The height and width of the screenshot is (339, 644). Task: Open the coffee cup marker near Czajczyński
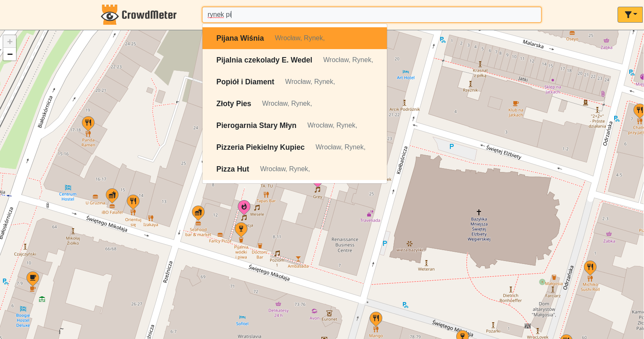pos(33,279)
